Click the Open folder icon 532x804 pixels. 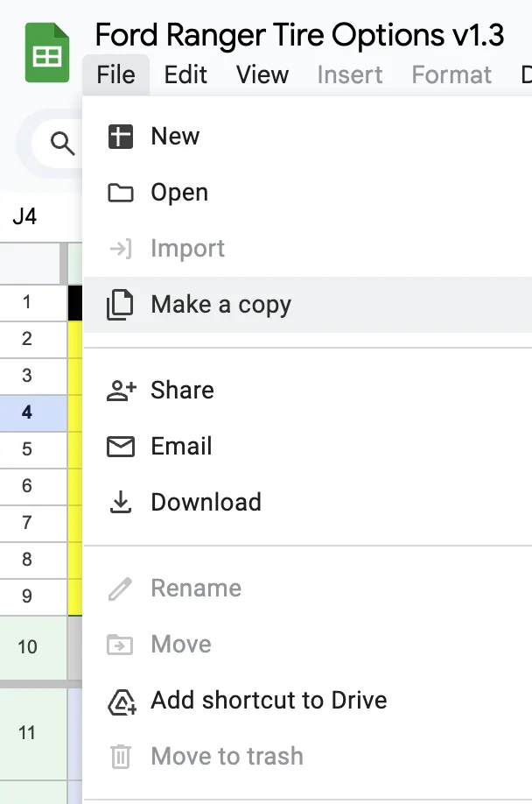click(121, 193)
